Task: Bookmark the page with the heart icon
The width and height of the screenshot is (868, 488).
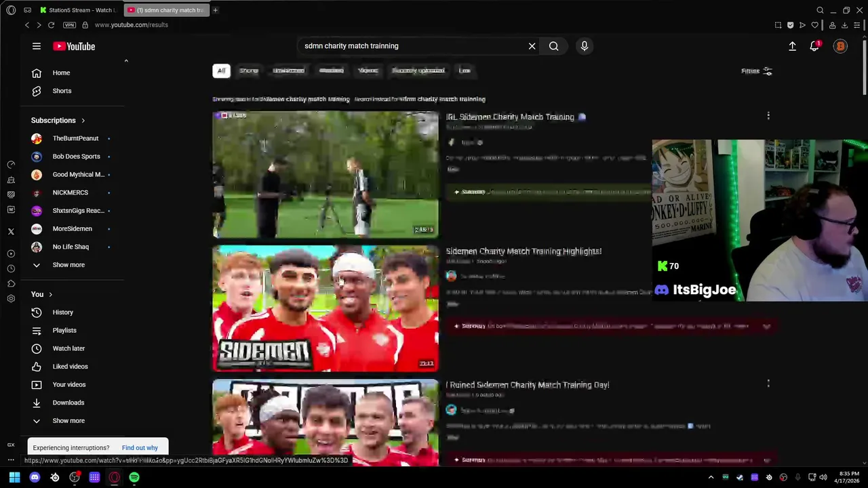Action: click(815, 25)
